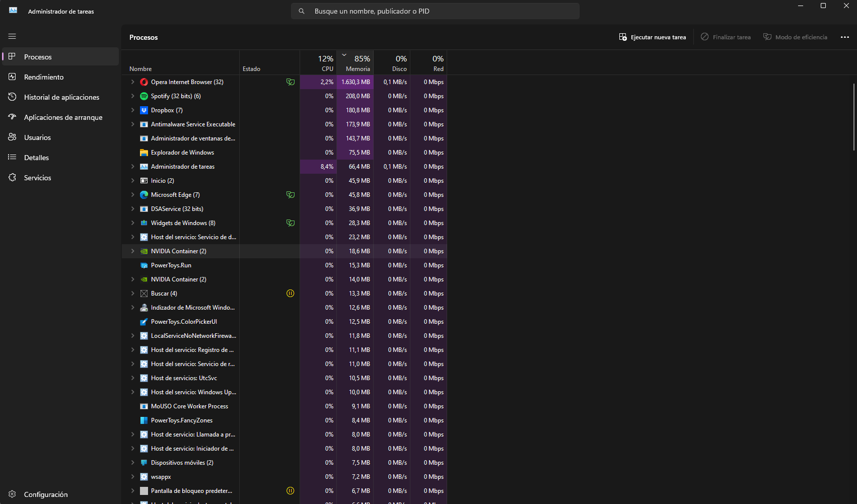Click the process list vertical scrollbar
Viewport: 857px width, 504px height.
854,117
